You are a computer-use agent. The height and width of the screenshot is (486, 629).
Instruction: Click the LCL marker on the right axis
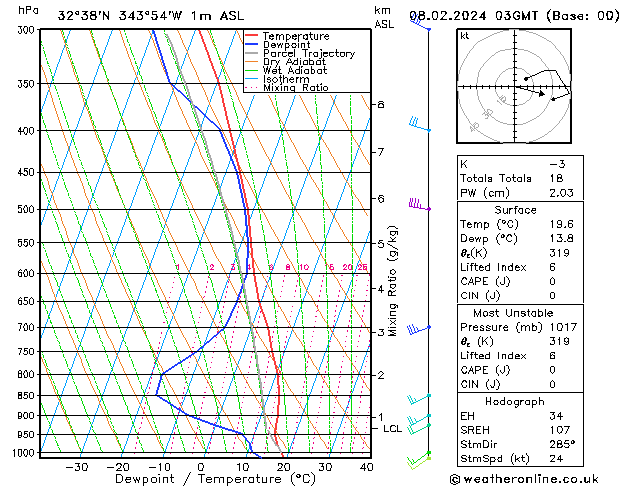pos(392,428)
